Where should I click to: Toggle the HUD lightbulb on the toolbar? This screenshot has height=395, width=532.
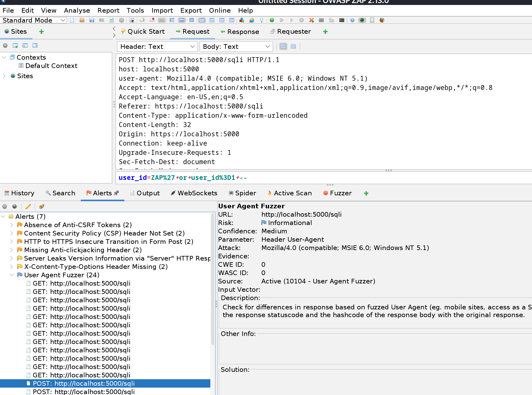pos(261,20)
